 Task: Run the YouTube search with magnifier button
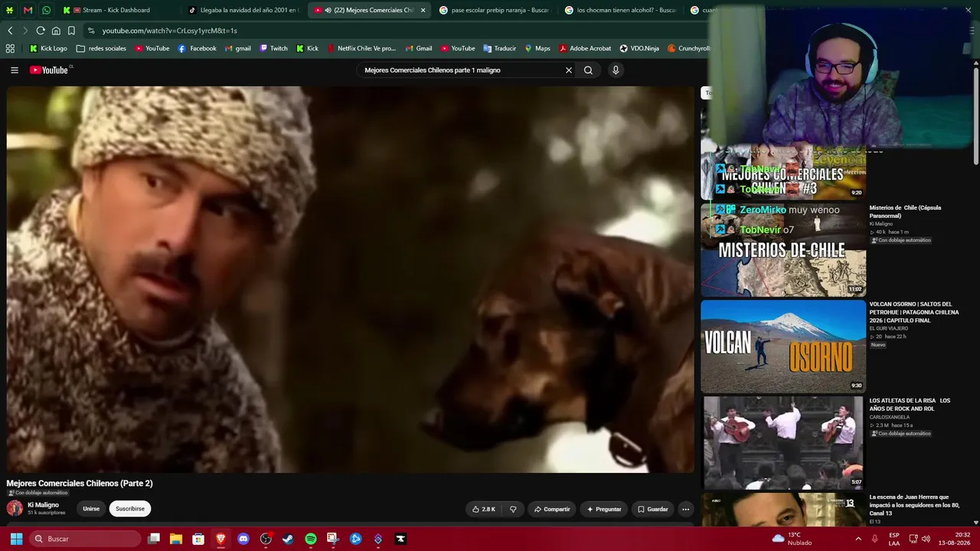(588, 70)
